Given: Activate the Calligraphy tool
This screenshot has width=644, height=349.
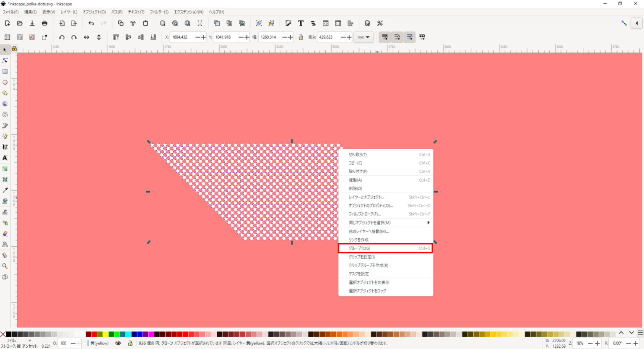Looking at the screenshot, I should click(5, 147).
